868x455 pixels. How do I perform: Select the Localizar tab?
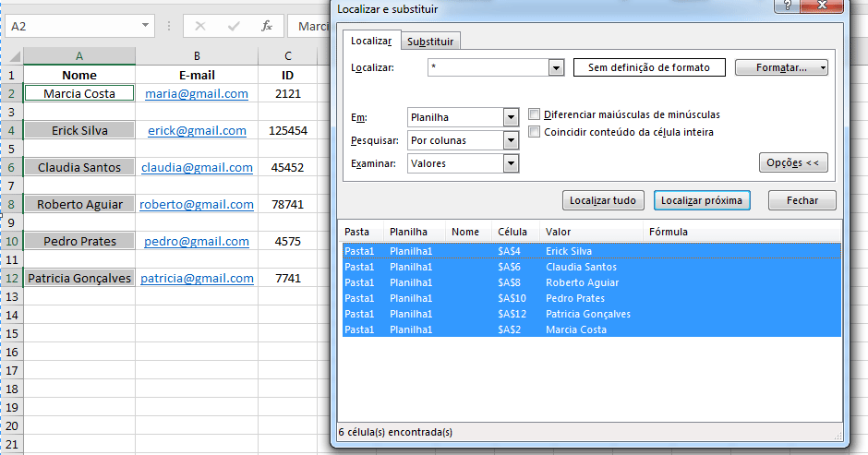click(x=371, y=41)
